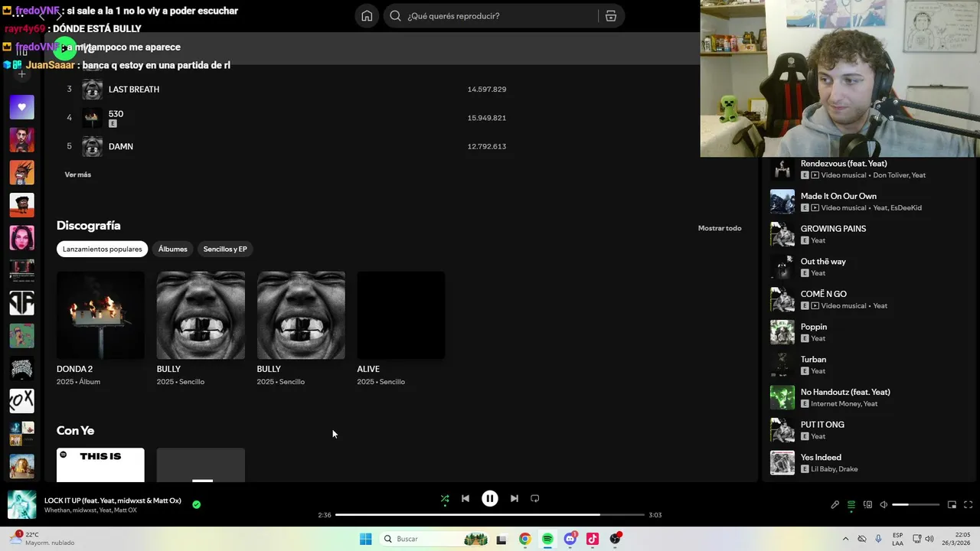This screenshot has width=980, height=551.
Task: Select the Lanzamientos populares filter tab
Action: point(102,249)
